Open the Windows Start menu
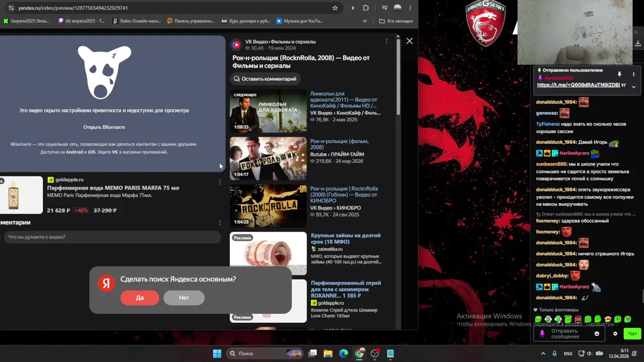Screen dimensions: 644x362 [217, 353]
